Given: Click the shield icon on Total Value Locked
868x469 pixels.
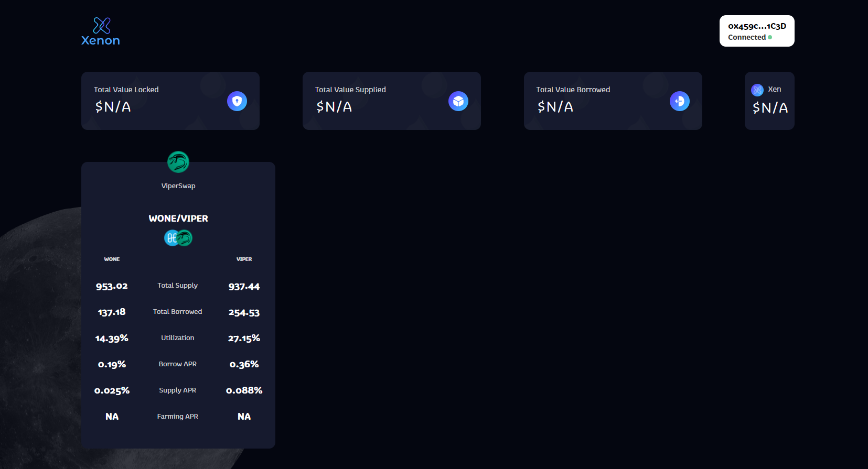Looking at the screenshot, I should pyautogui.click(x=237, y=101).
